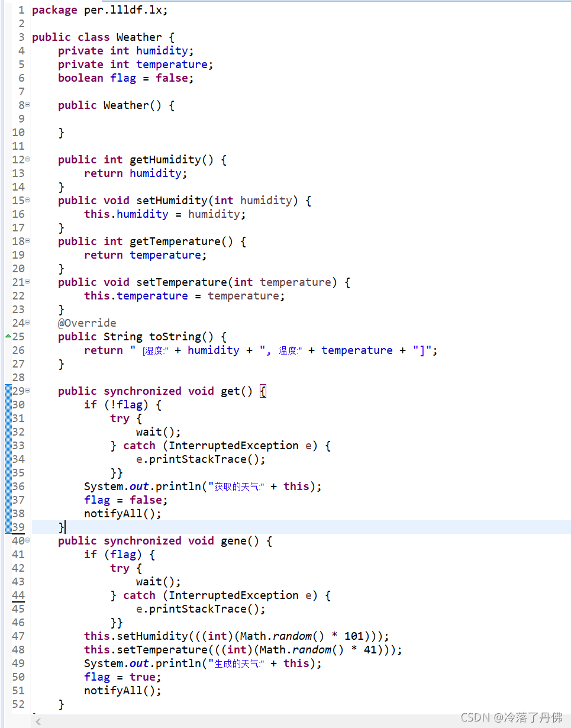This screenshot has height=728, width=571.
Task: Click line number 1 in the gutter
Action: (21, 10)
